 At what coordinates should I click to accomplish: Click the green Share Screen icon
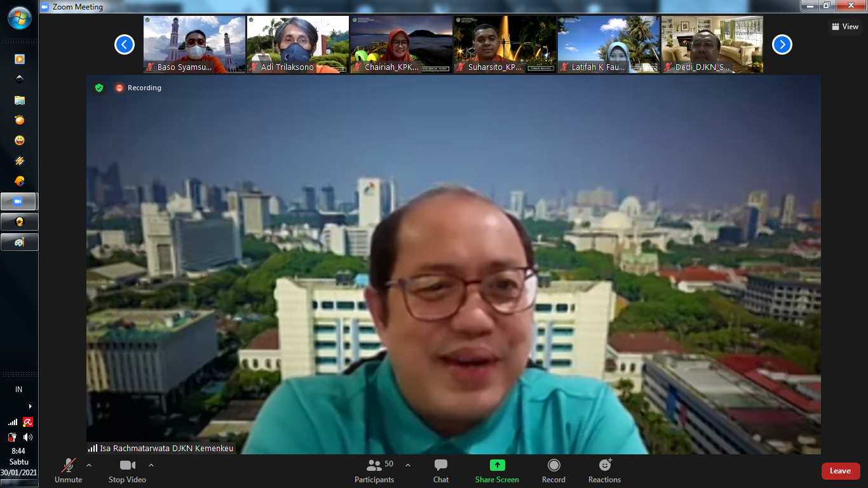coord(497,465)
